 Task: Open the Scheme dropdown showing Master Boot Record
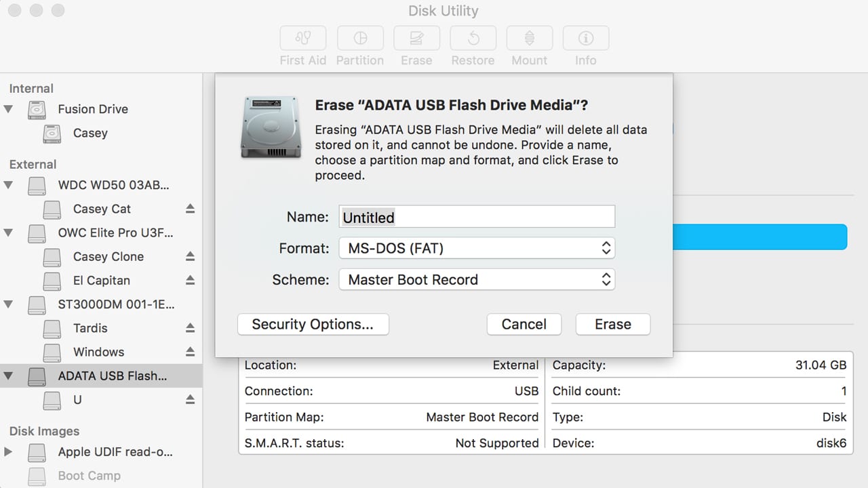coord(476,279)
